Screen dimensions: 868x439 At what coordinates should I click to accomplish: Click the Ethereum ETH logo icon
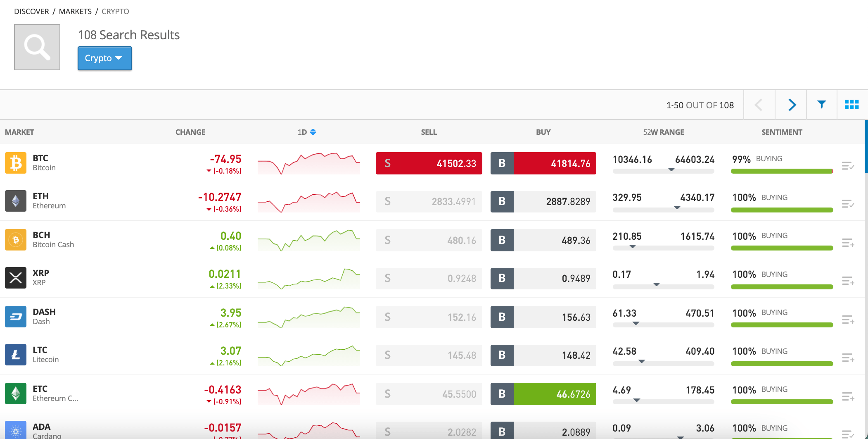click(x=16, y=201)
